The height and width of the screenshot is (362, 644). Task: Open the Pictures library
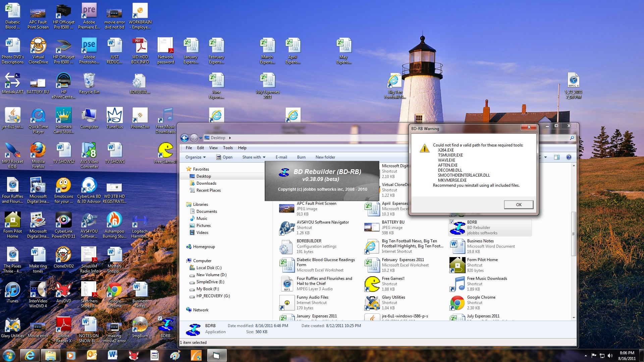point(203,226)
